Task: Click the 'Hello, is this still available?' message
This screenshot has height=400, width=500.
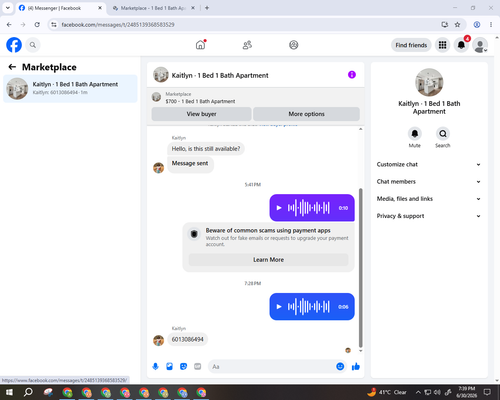Action: (206, 149)
